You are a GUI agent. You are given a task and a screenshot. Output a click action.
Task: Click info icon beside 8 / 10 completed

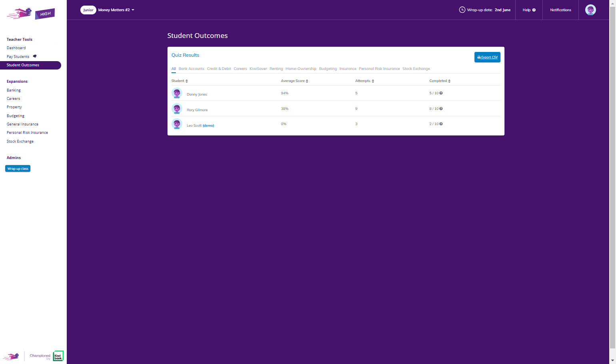tap(441, 109)
